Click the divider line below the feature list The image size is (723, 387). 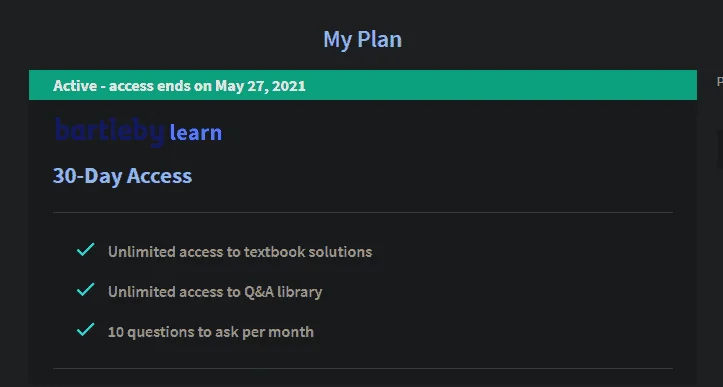pyautogui.click(x=363, y=369)
